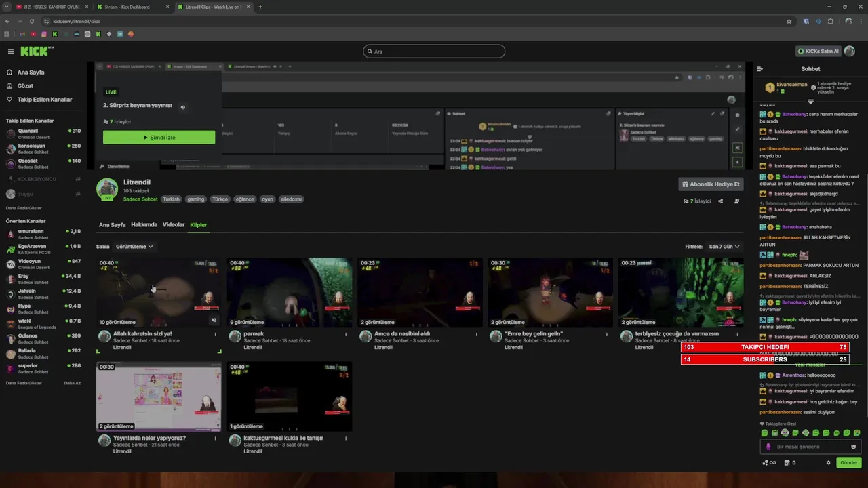The width and height of the screenshot is (868, 488).
Task: Click the Litrendil channel avatar with LIVE badge
Action: pyautogui.click(x=107, y=190)
